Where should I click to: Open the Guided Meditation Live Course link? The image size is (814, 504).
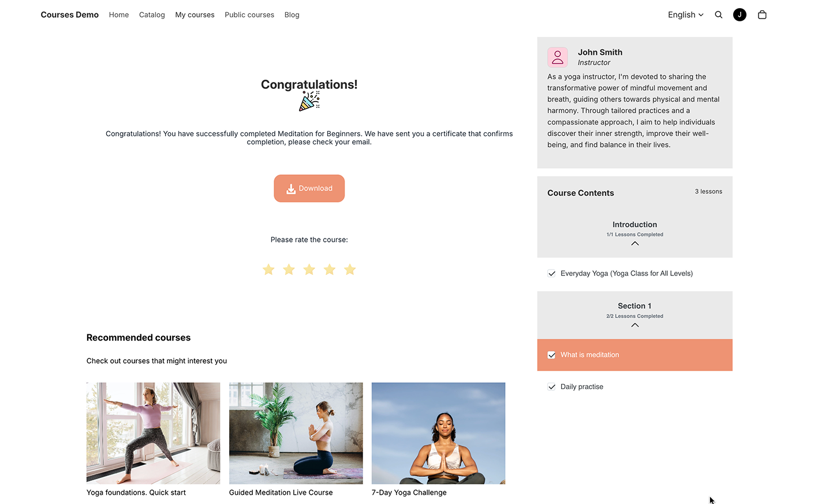point(281,492)
